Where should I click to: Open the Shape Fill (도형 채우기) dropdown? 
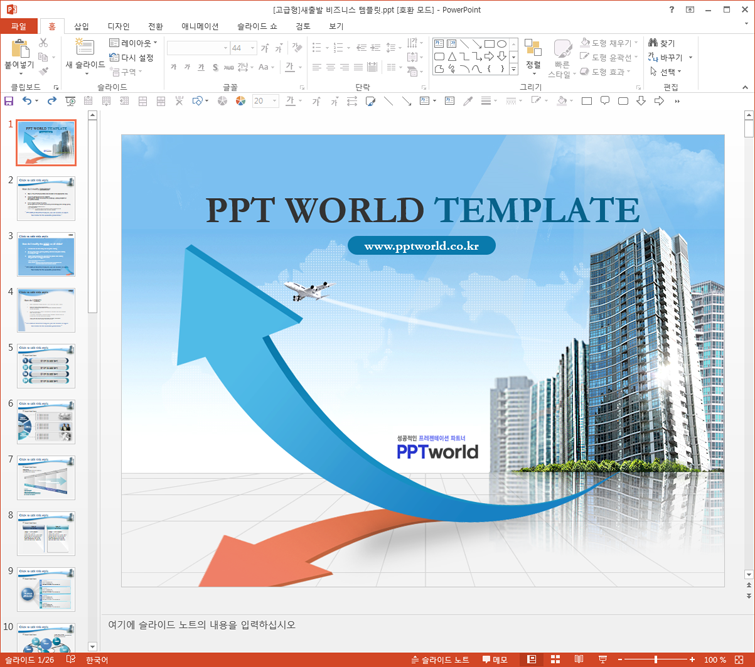point(609,43)
